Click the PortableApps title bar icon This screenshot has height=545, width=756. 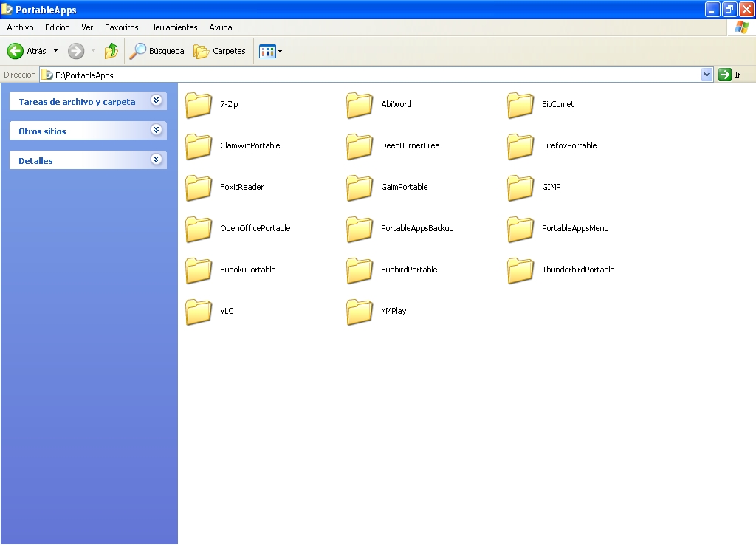[x=7, y=9]
